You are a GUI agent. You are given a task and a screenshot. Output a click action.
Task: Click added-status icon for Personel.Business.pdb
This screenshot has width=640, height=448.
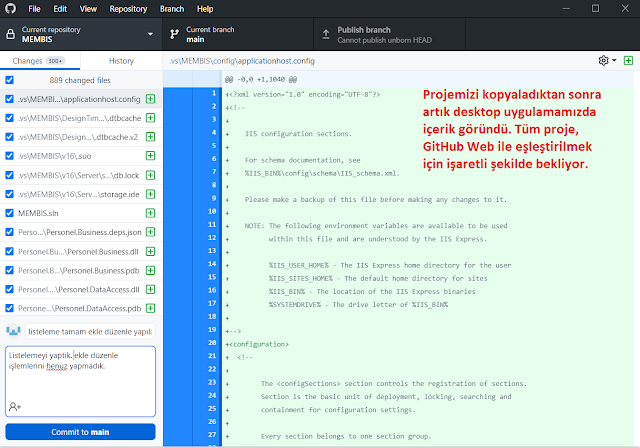click(151, 270)
